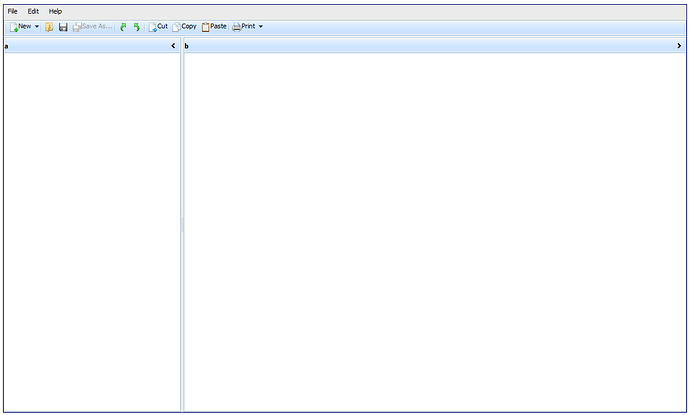The image size is (690, 415).
Task: Click the Save floppy disk icon
Action: coord(63,27)
